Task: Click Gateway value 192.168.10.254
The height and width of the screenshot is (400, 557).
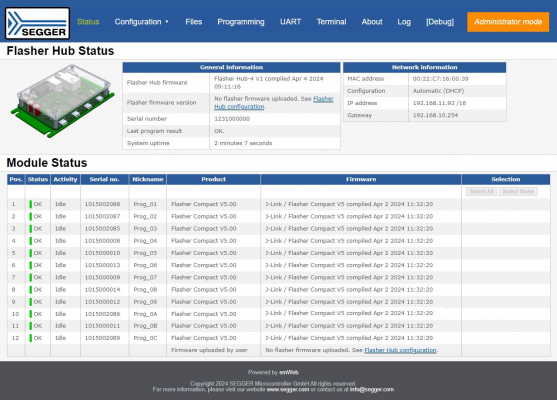Action: point(435,115)
